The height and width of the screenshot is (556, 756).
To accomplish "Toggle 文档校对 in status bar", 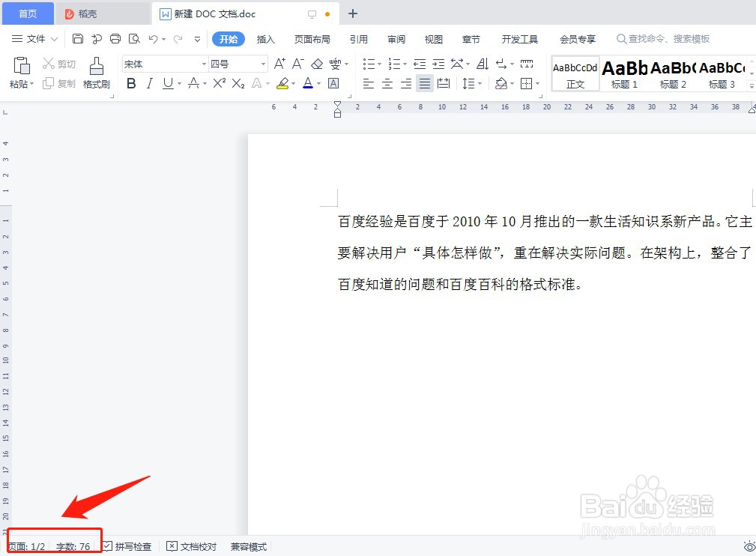I will point(191,547).
